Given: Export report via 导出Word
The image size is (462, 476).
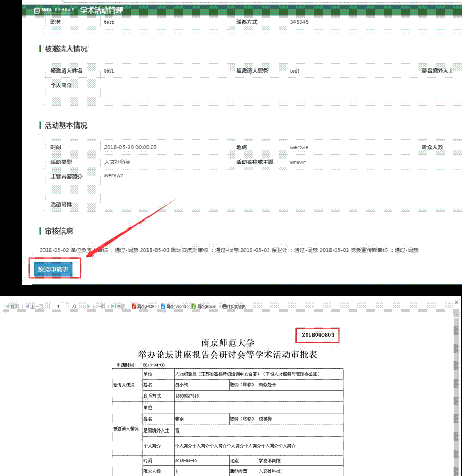Looking at the screenshot, I should [173, 306].
